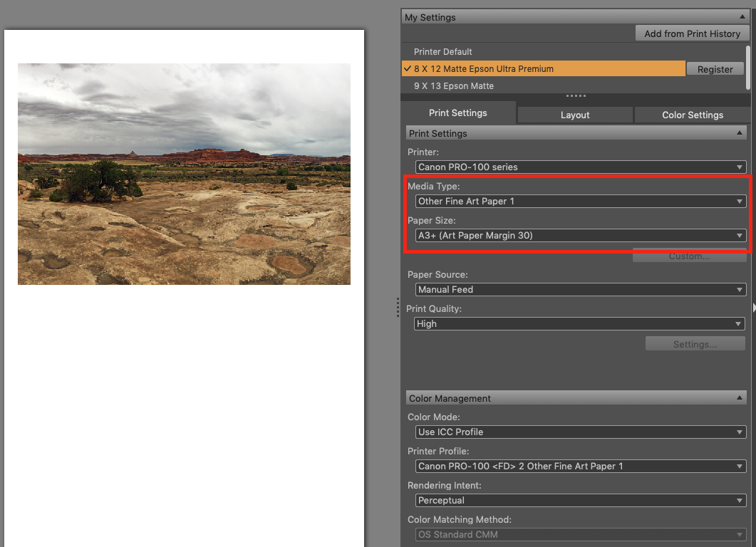
Task: Click the Register button
Action: (715, 69)
